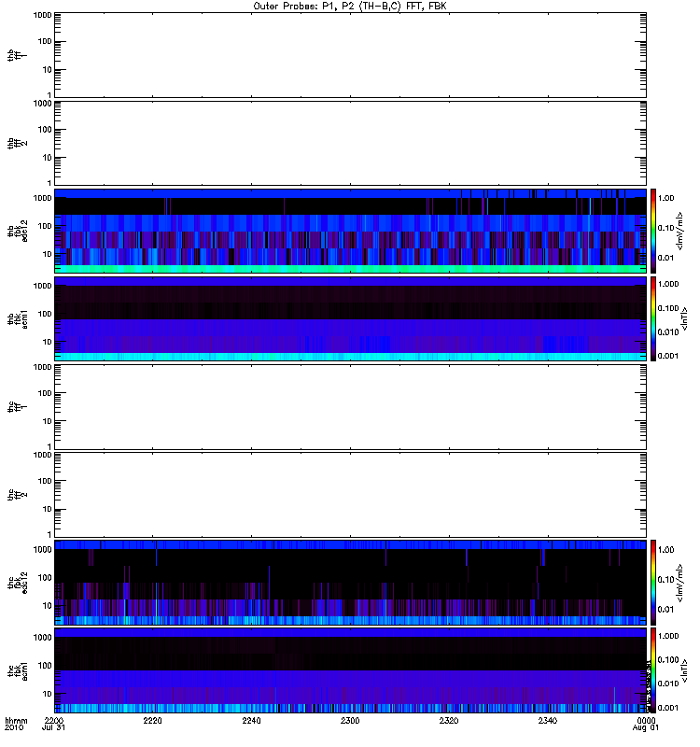
Task: Click the 'Jul 31' date label
Action: tap(53, 728)
